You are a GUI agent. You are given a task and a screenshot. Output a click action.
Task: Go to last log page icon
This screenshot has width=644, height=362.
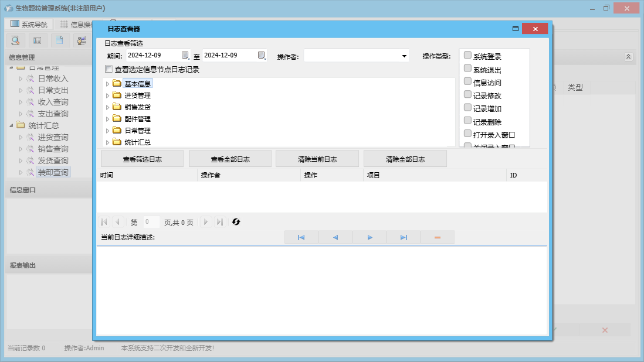pyautogui.click(x=220, y=222)
